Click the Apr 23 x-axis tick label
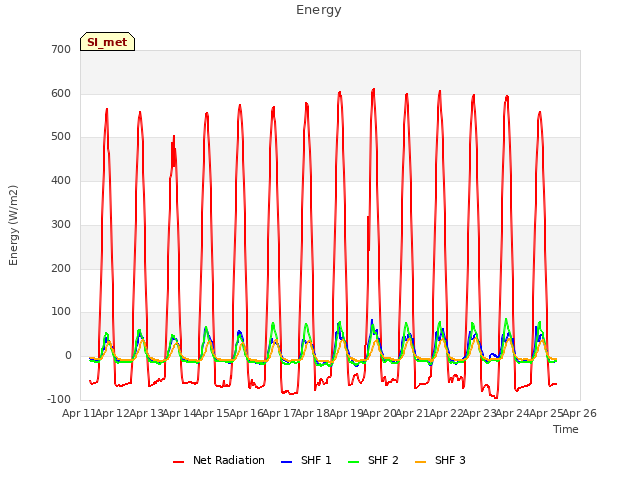This screenshot has width=640, height=480. coord(479,413)
